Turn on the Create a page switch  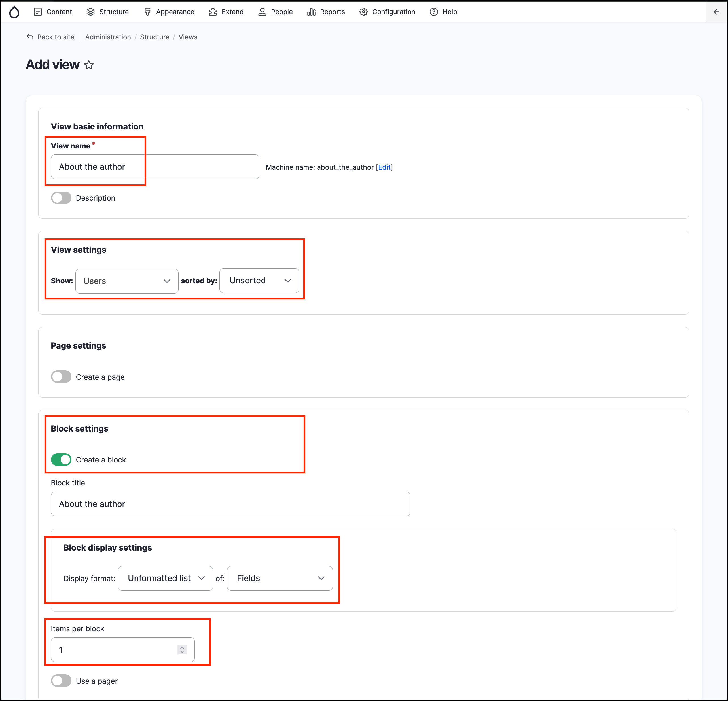[x=61, y=377]
